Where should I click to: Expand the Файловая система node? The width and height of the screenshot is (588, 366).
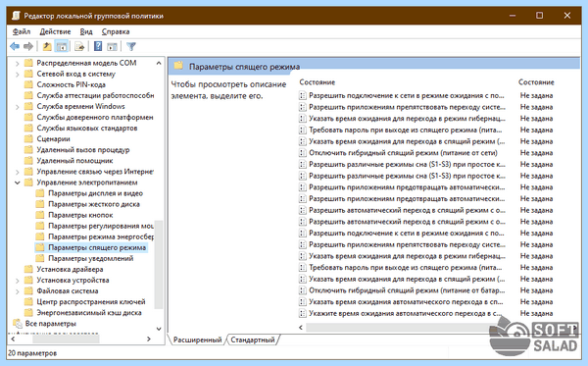point(18,291)
